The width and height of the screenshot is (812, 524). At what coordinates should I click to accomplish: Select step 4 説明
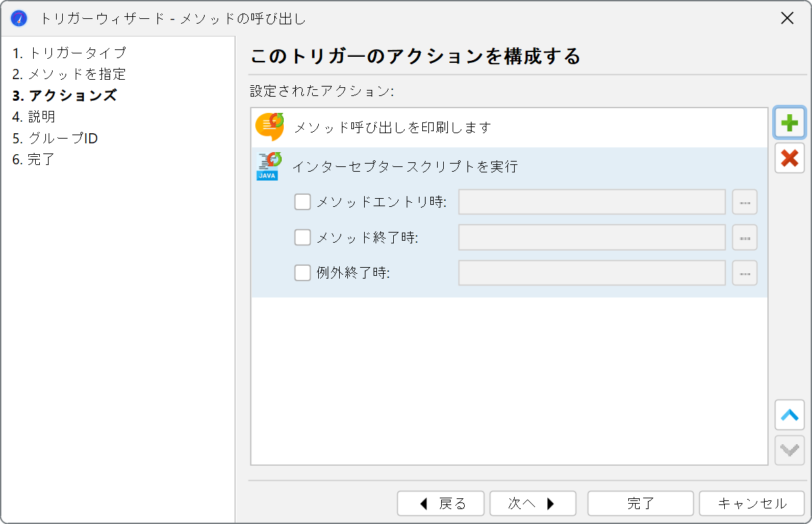pos(34,117)
